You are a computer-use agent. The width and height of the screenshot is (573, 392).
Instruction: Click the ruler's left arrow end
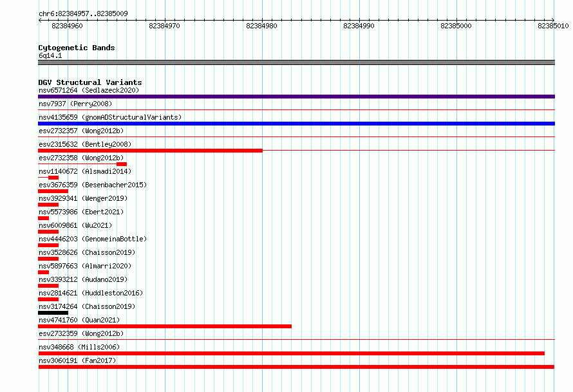coord(40,21)
